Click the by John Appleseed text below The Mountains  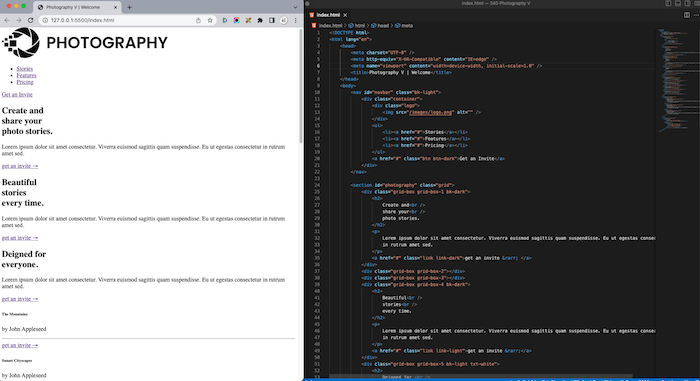(x=24, y=329)
